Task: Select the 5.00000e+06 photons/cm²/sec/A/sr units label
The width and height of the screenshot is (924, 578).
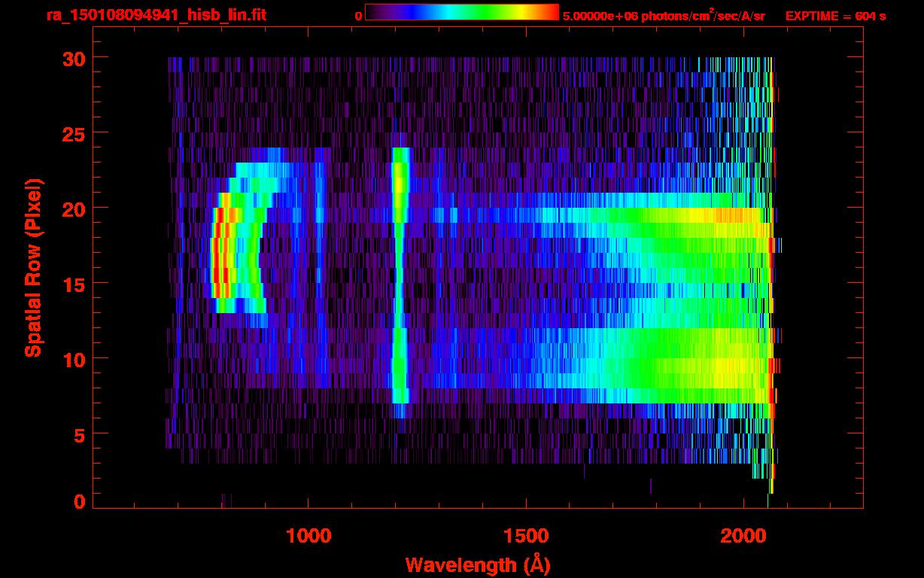Action: pyautogui.click(x=664, y=16)
